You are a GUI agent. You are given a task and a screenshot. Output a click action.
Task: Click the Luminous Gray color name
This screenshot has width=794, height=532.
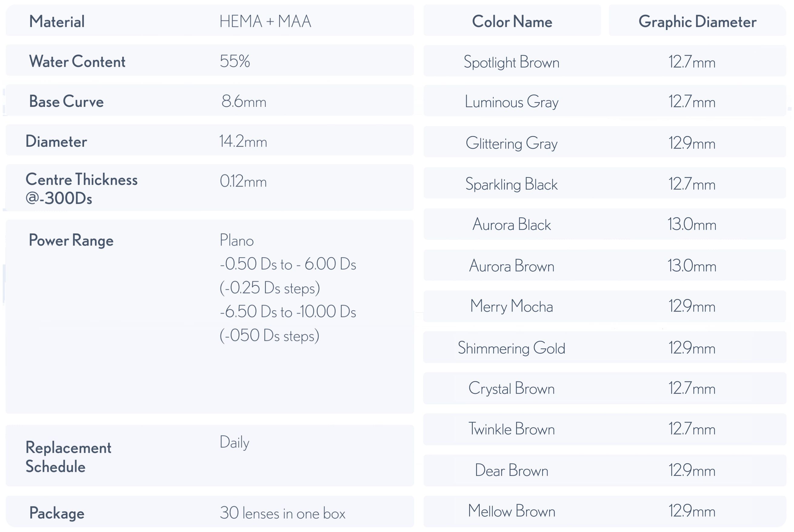(511, 102)
